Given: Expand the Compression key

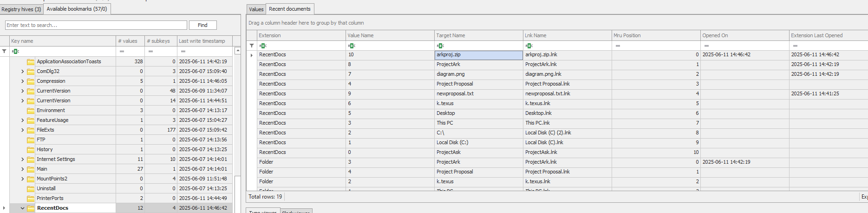Looking at the screenshot, I should pos(22,81).
